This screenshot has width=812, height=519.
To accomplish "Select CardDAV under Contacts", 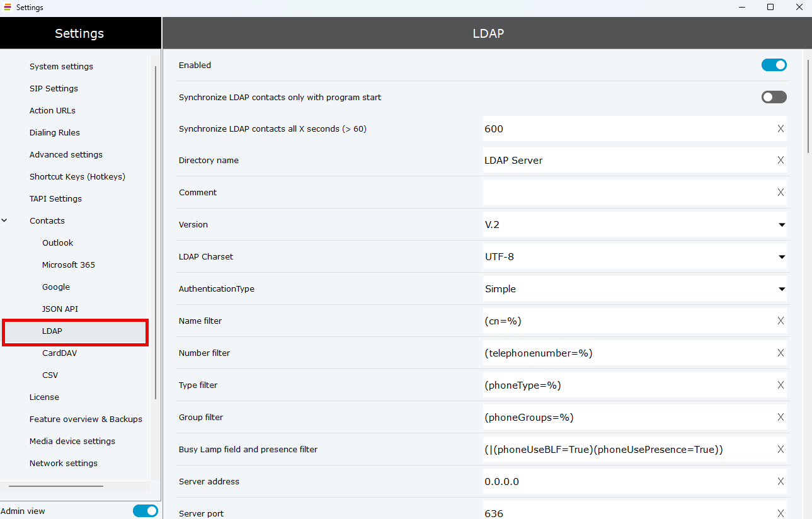I will click(59, 353).
